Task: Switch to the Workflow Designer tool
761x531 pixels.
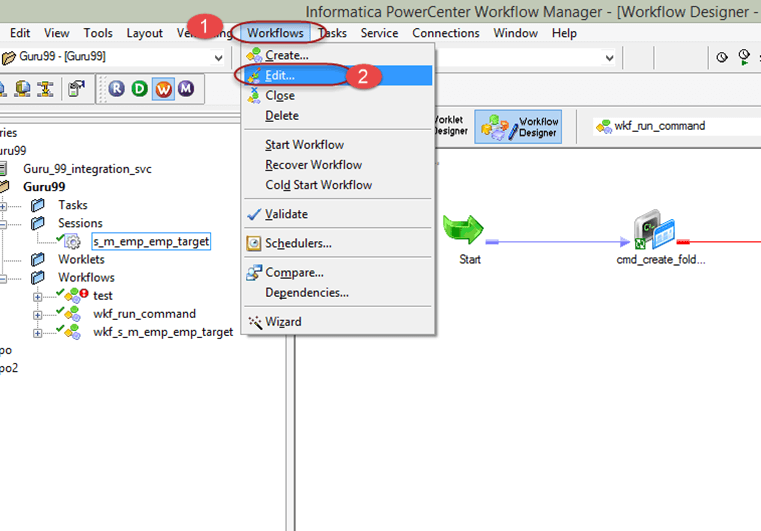Action: click(518, 127)
